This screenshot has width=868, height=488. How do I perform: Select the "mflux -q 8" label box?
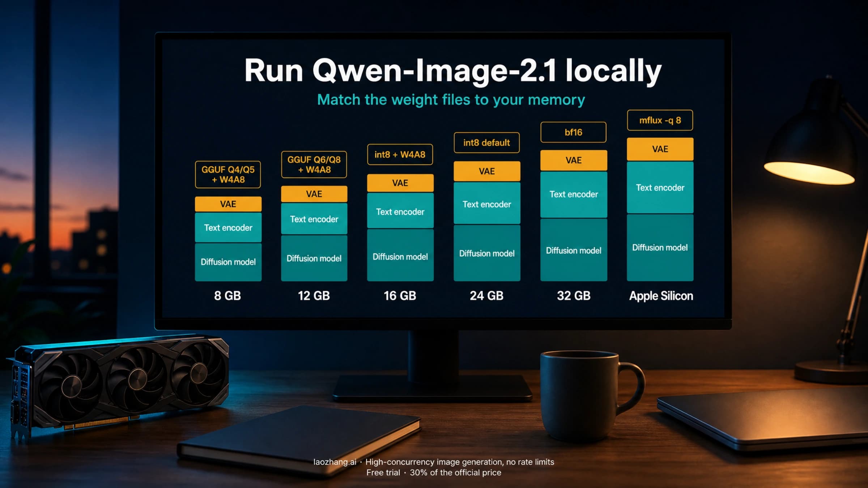(660, 120)
